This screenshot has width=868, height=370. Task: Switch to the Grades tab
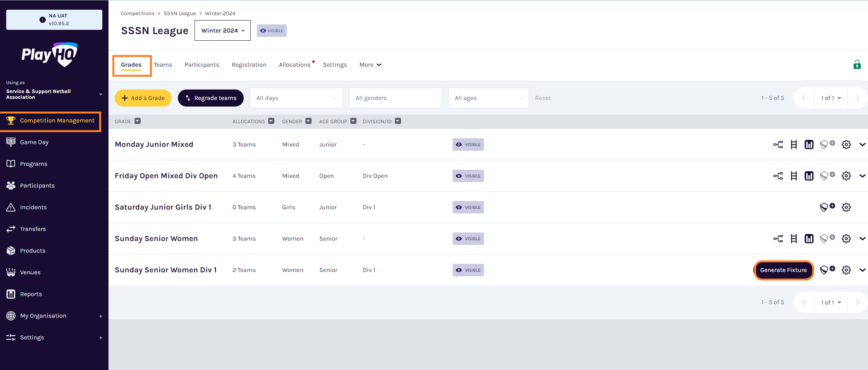(x=131, y=65)
